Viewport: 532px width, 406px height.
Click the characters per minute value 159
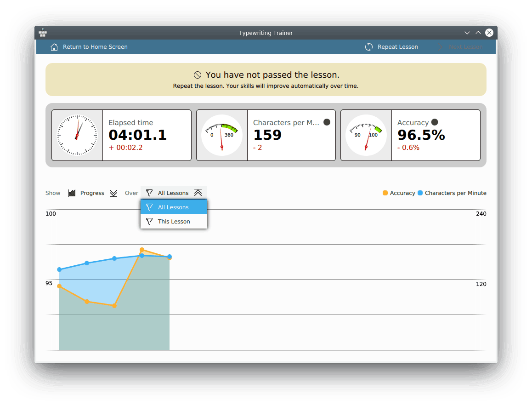(268, 135)
